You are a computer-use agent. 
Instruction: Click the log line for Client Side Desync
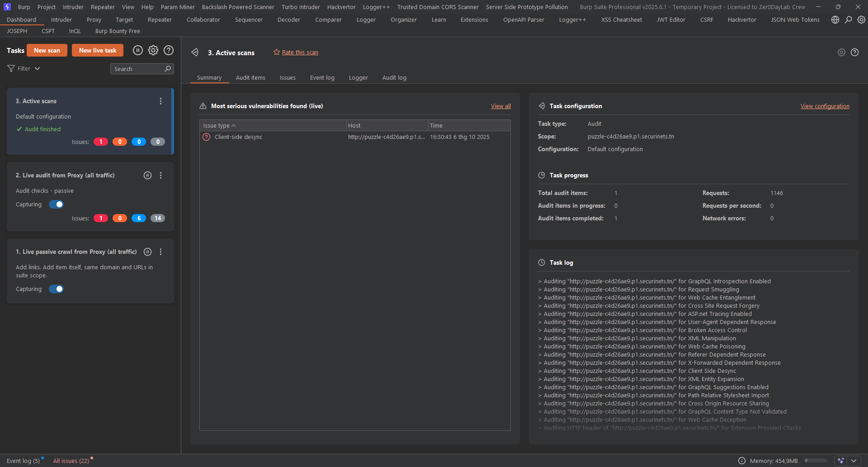pos(637,371)
